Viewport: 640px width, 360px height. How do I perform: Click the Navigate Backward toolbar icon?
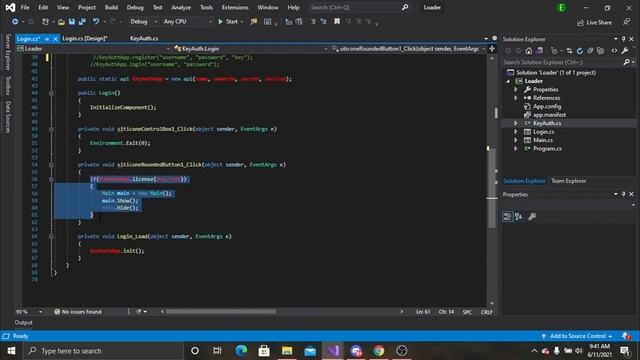[15, 22]
